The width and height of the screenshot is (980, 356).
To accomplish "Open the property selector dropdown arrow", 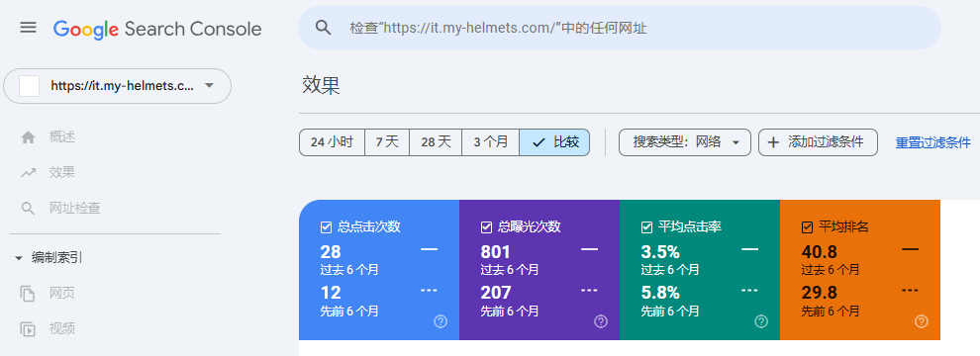I will (x=210, y=86).
